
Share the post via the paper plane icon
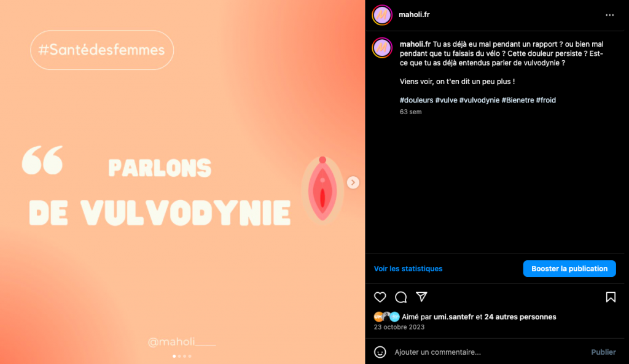421,296
